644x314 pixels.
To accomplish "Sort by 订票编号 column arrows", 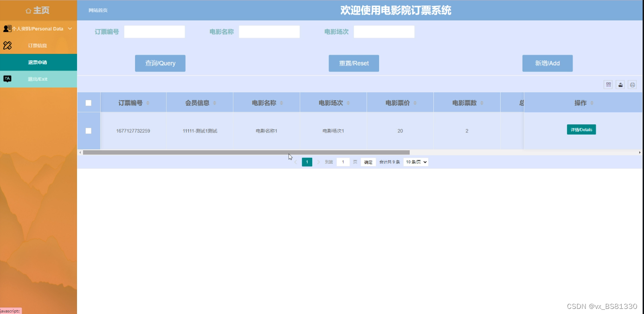I will tap(148, 103).
